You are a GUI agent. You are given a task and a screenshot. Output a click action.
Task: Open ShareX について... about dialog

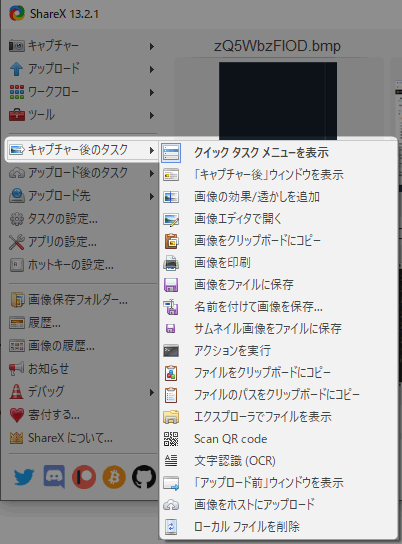[83, 438]
